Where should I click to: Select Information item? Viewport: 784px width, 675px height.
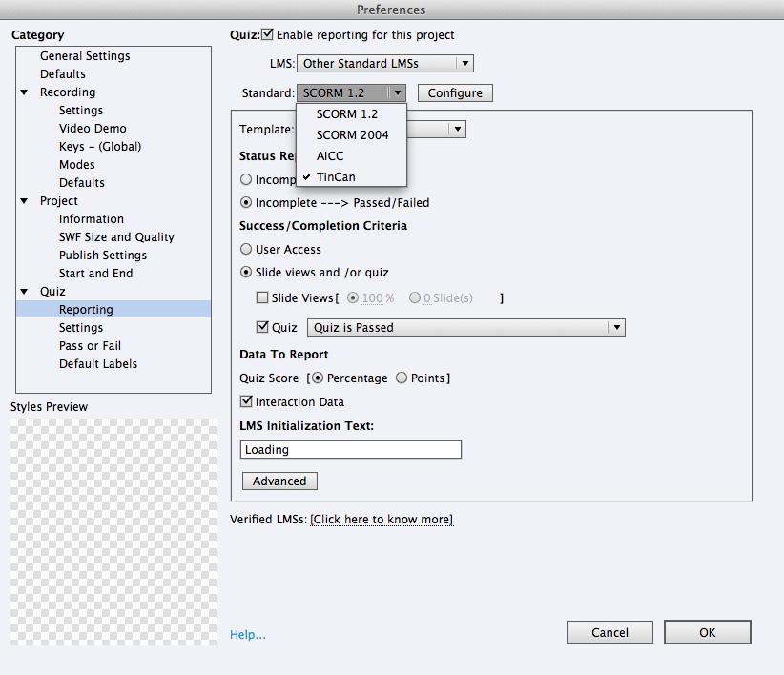[91, 219]
